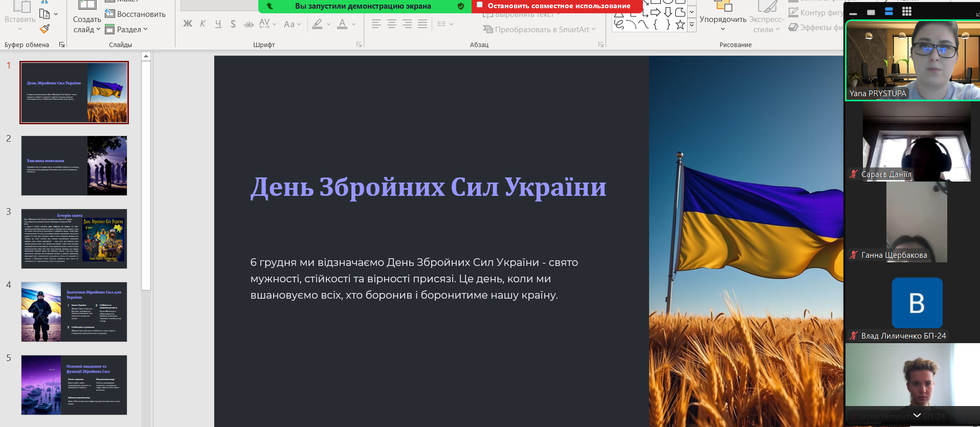This screenshot has height=427, width=980.
Task: Toggle strikethrough formatting
Action: [x=249, y=24]
